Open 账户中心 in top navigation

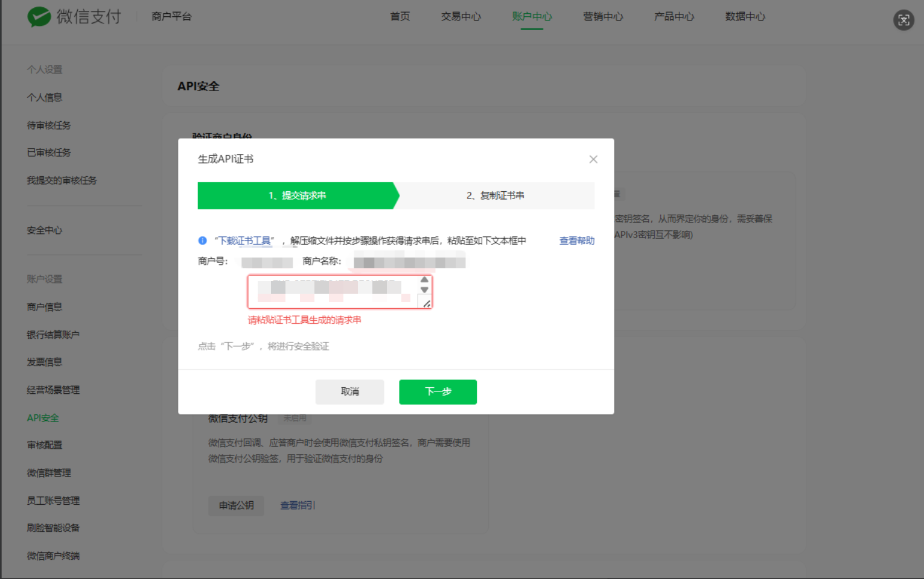coord(532,17)
